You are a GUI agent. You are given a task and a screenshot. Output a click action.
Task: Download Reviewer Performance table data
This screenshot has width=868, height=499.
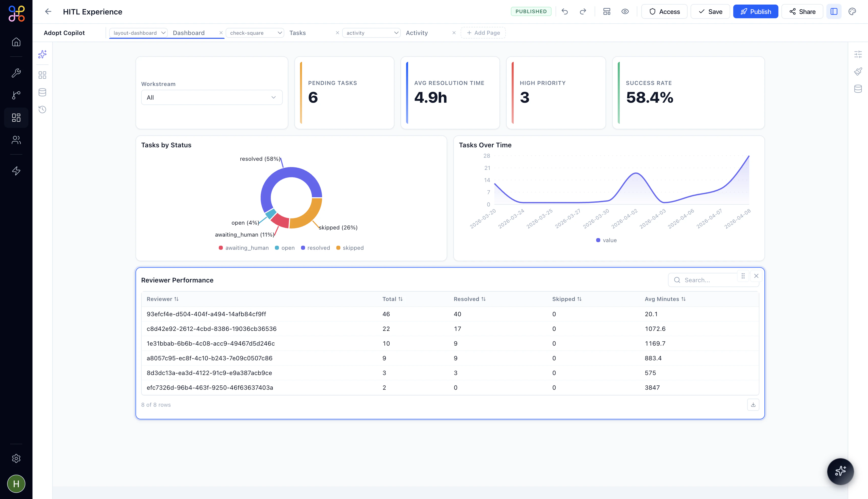coord(753,405)
